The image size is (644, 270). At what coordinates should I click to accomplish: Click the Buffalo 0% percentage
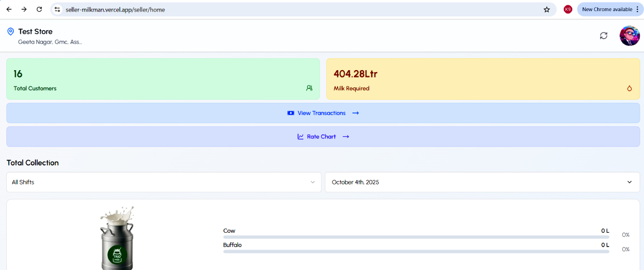click(x=626, y=249)
